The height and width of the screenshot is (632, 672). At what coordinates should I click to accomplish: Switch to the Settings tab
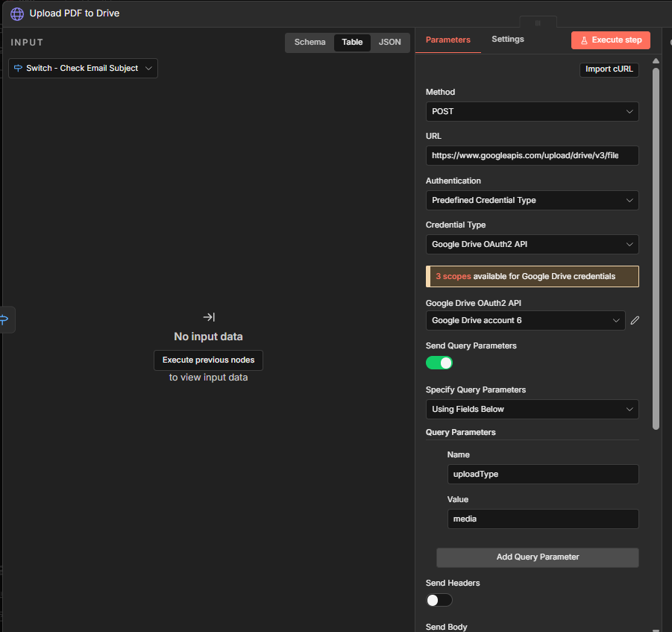[507, 39]
